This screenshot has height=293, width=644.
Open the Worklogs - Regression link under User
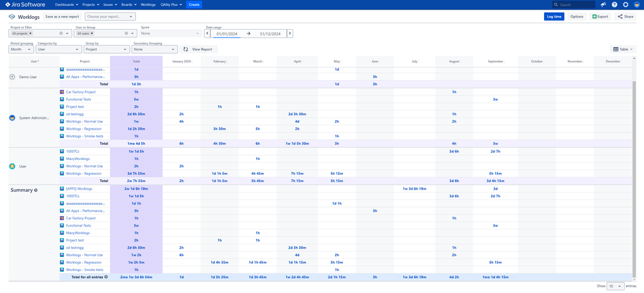pos(83,174)
